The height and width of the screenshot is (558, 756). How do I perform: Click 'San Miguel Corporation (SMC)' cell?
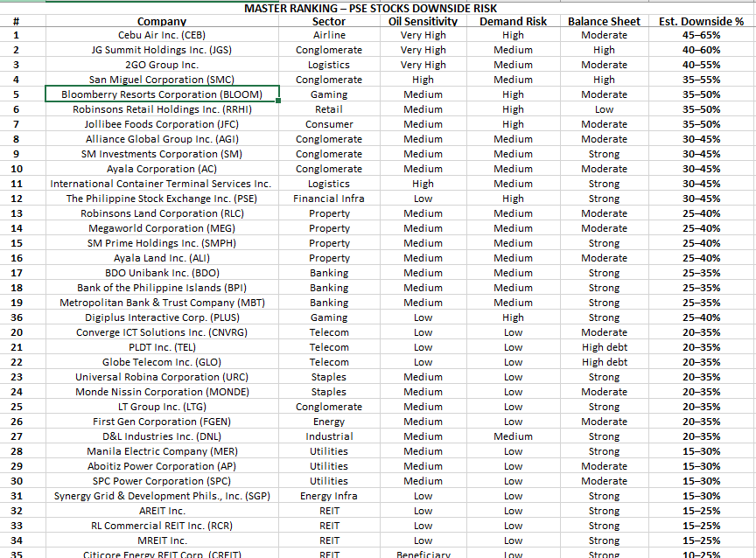162,80
